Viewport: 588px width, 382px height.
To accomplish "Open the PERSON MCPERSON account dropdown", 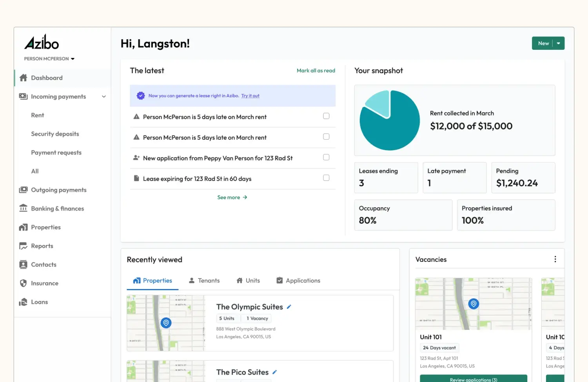I will [x=49, y=59].
